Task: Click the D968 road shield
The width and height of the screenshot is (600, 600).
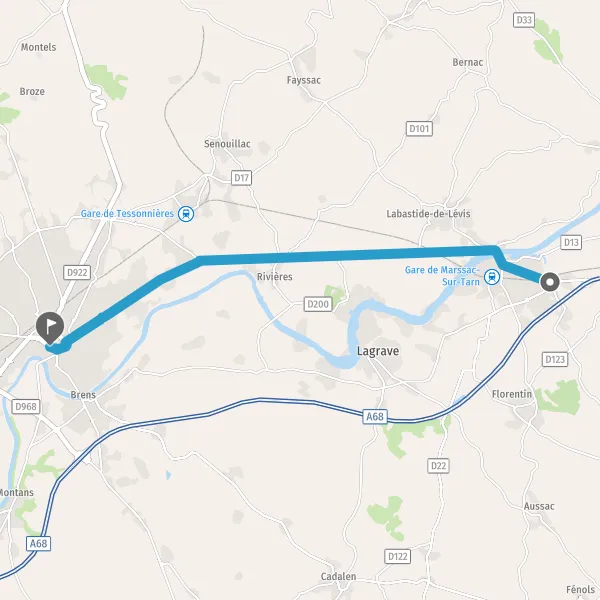Action: coord(26,406)
